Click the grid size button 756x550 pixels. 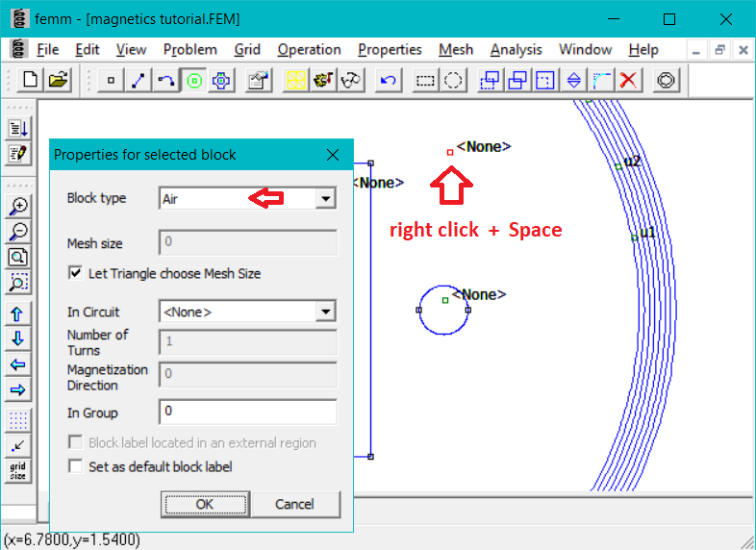pos(18,470)
